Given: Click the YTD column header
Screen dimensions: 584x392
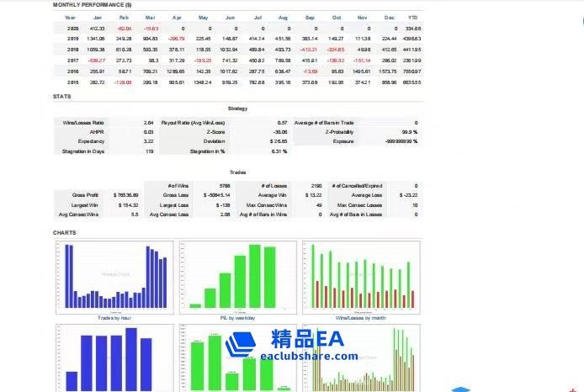Looking at the screenshot, I should 412,17.
